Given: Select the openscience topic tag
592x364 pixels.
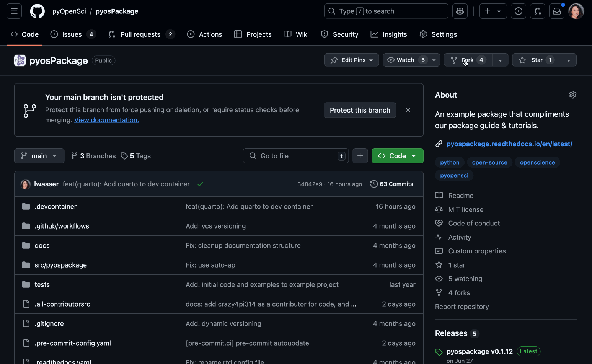Looking at the screenshot, I should point(537,162).
